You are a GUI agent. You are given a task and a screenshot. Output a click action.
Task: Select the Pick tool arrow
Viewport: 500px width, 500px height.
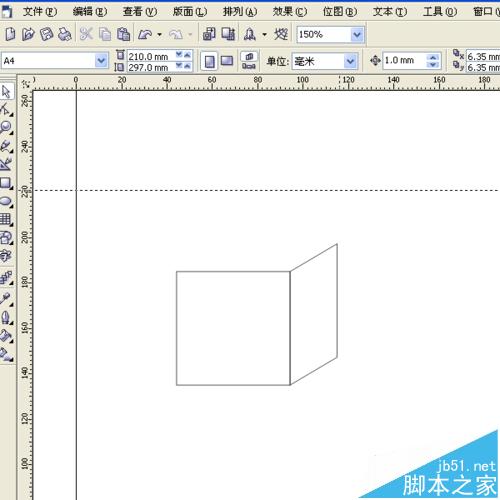click(x=6, y=91)
